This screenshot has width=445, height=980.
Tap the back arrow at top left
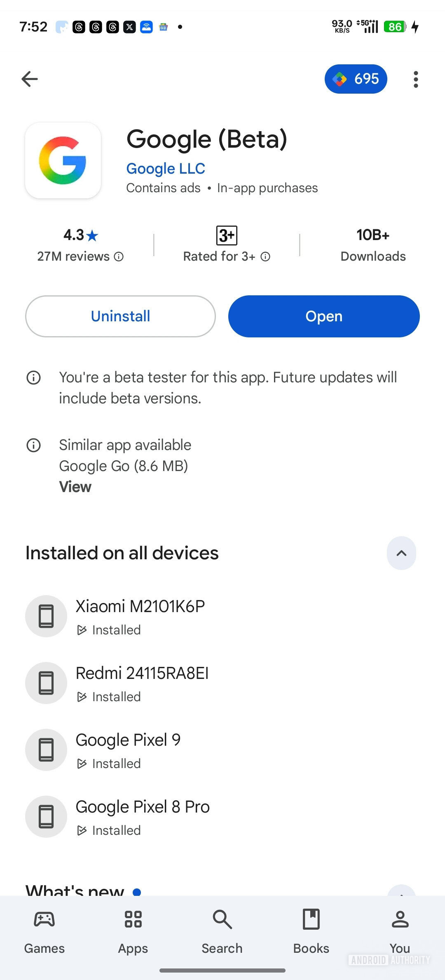pyautogui.click(x=29, y=79)
